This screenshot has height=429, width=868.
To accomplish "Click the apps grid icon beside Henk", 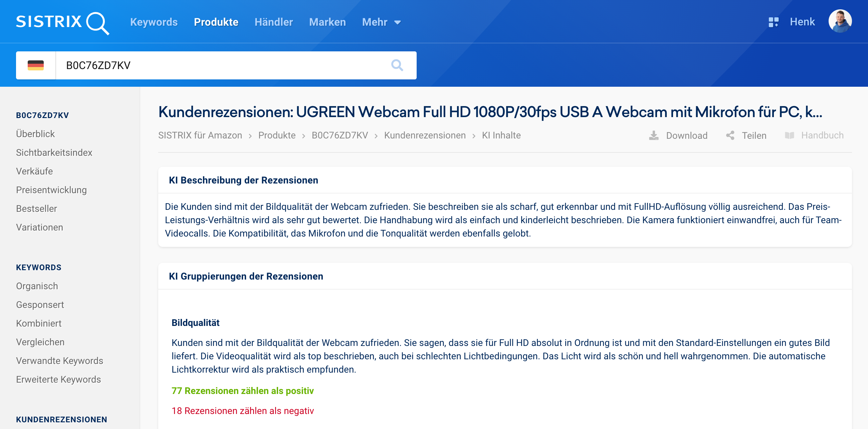I will (773, 22).
